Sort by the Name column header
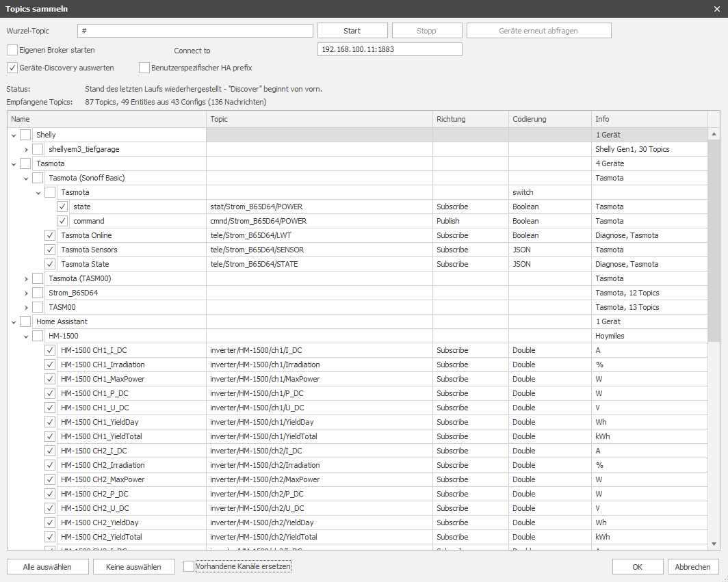The width and height of the screenshot is (728, 582). coord(107,119)
